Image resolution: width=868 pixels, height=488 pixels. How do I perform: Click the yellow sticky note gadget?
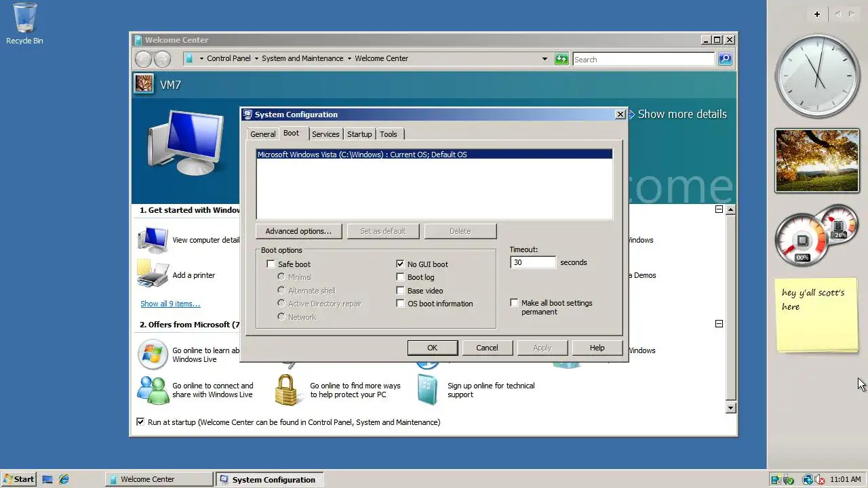(x=817, y=315)
